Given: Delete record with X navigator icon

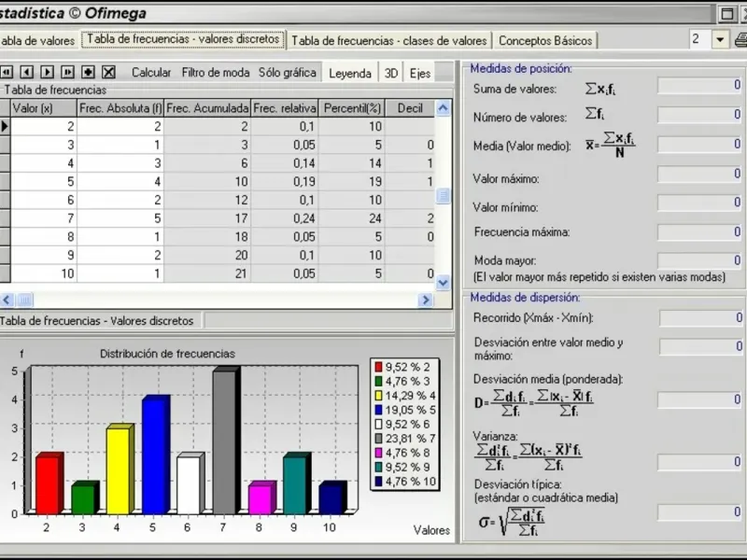Looking at the screenshot, I should tap(109, 72).
